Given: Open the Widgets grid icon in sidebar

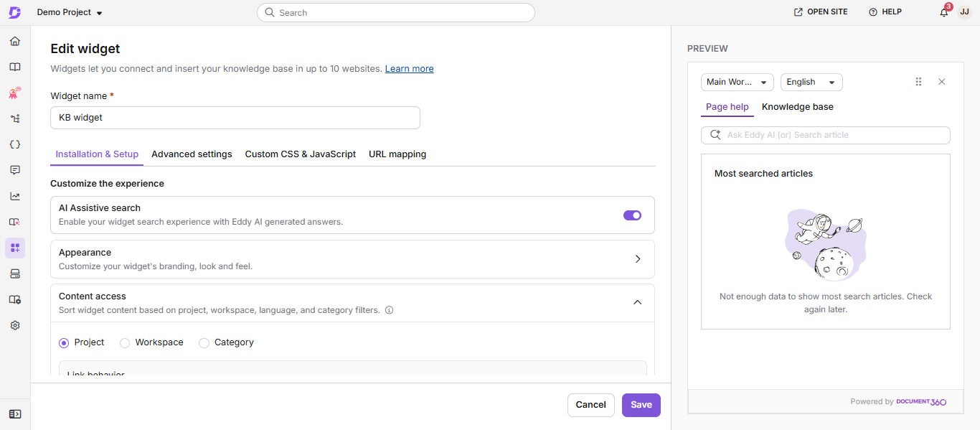Looking at the screenshot, I should [x=15, y=248].
